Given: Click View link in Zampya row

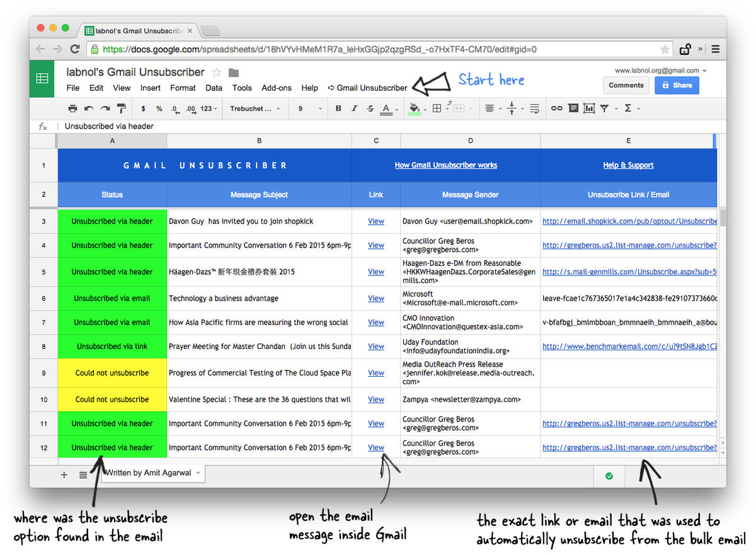Looking at the screenshot, I should (x=376, y=399).
